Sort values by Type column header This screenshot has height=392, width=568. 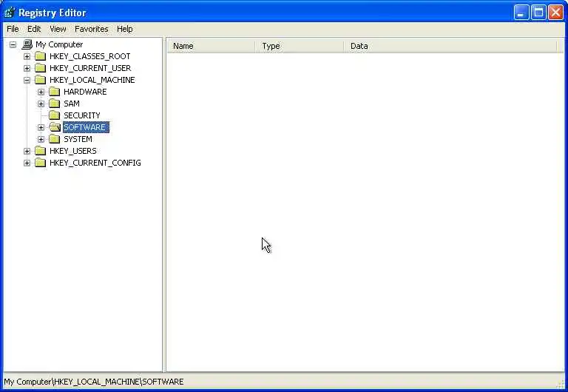300,46
